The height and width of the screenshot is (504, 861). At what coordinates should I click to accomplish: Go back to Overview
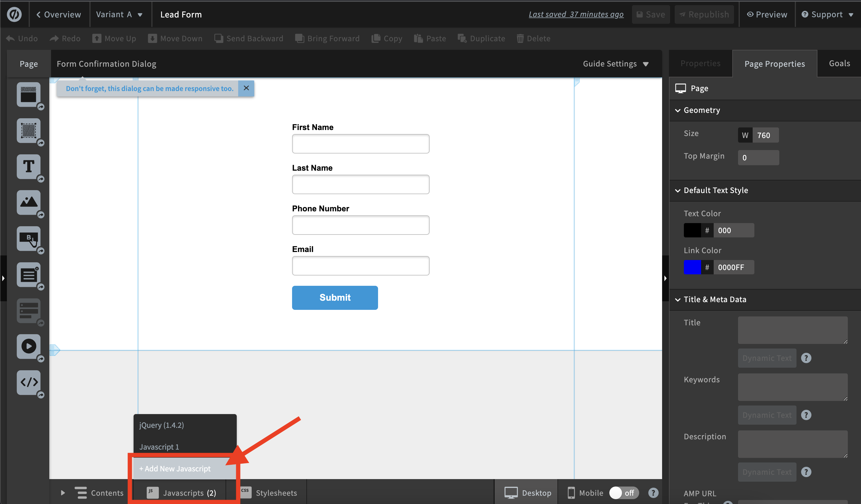pyautogui.click(x=59, y=14)
